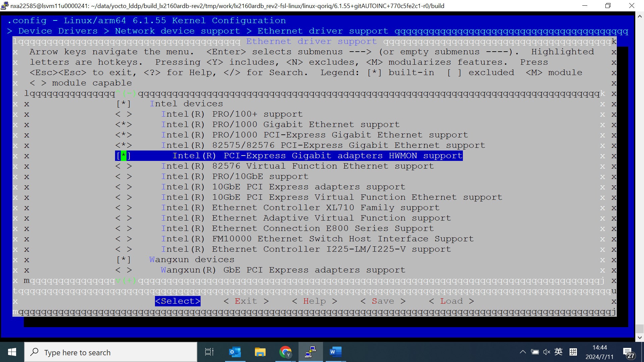Open the notification center with 27 alerts
This screenshot has width=644, height=362.
(629, 353)
